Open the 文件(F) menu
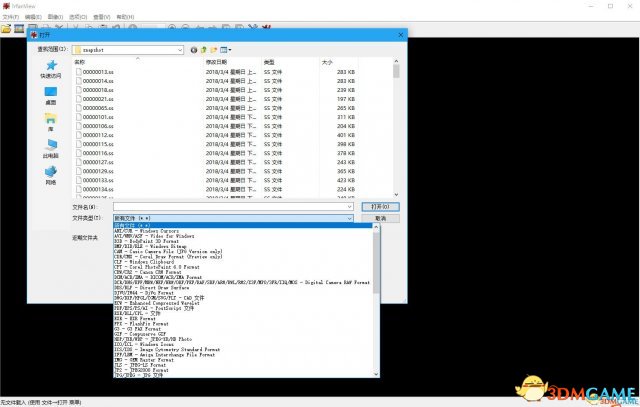Viewport: 640px width, 407px height. (11, 17)
